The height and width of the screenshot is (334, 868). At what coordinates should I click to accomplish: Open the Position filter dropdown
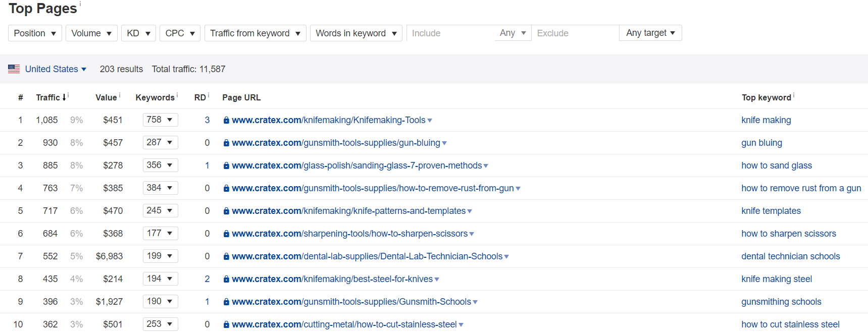point(35,33)
